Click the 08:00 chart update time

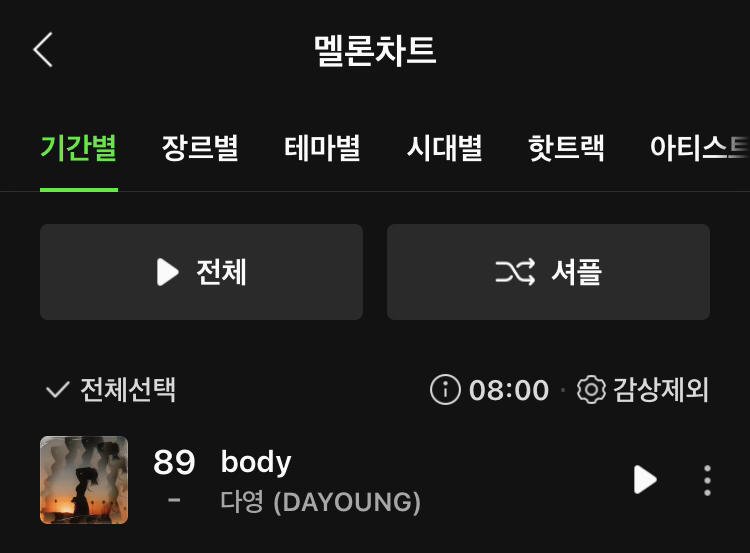(x=509, y=390)
